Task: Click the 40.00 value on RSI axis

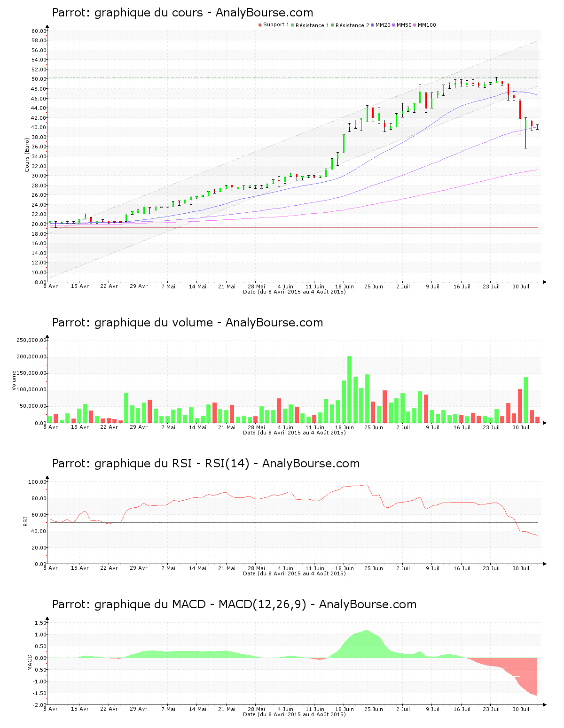Action: [x=39, y=531]
